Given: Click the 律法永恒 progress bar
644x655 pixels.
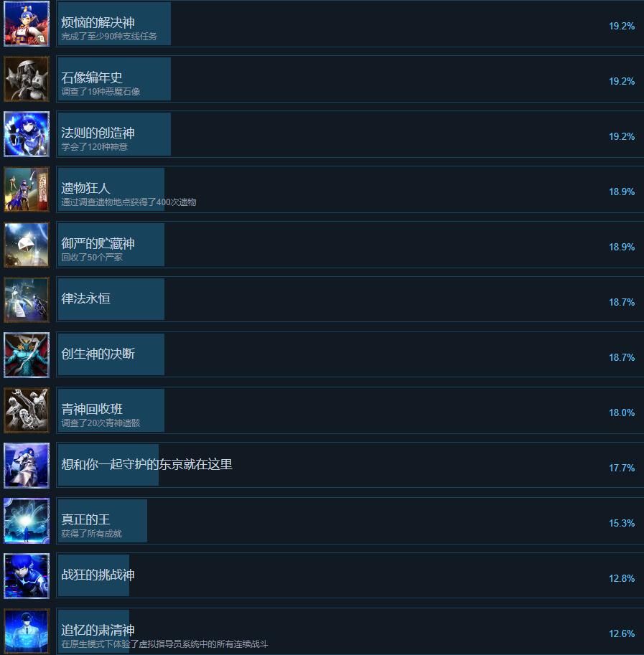Looking at the screenshot, I should coord(111,300).
